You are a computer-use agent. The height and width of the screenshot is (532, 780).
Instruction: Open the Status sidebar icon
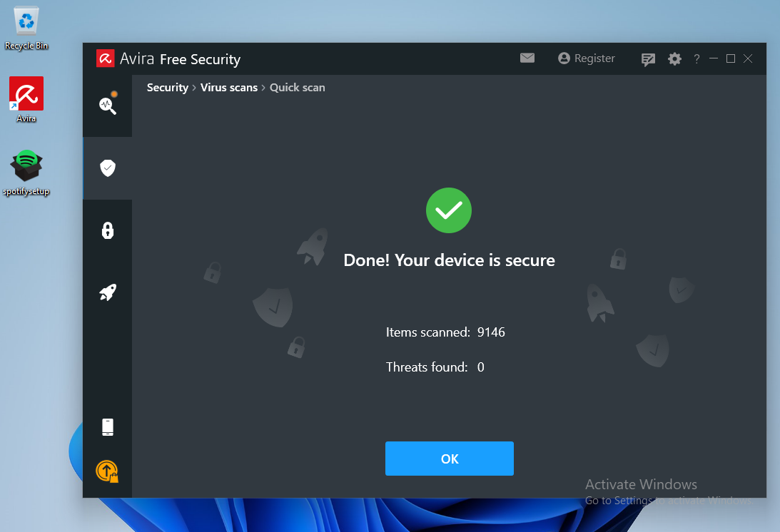107,106
